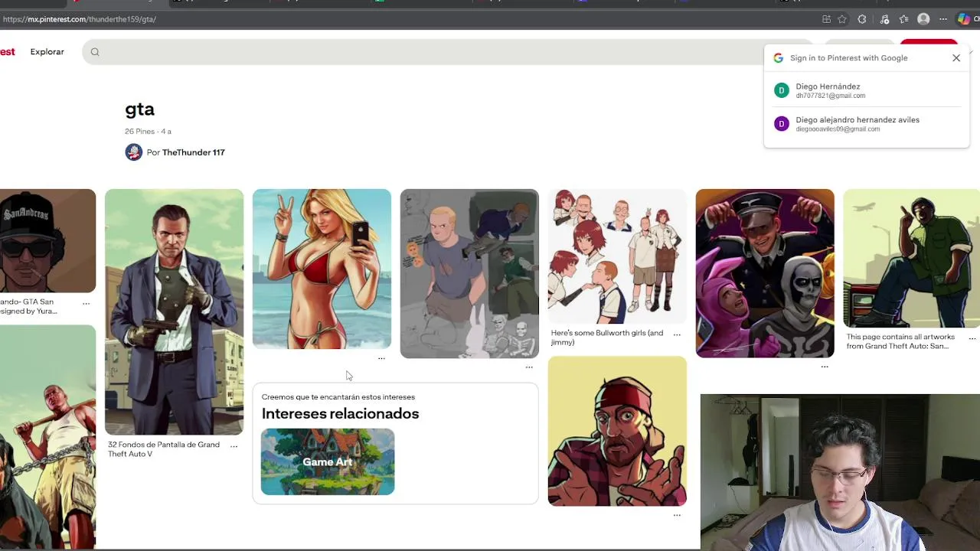Click the 'Sign in to Pinterest with Google' heading
This screenshot has width=980, height=551.
(x=849, y=58)
